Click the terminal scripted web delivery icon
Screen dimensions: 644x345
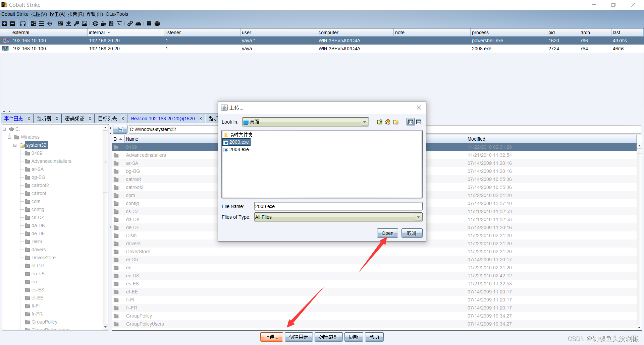click(119, 23)
